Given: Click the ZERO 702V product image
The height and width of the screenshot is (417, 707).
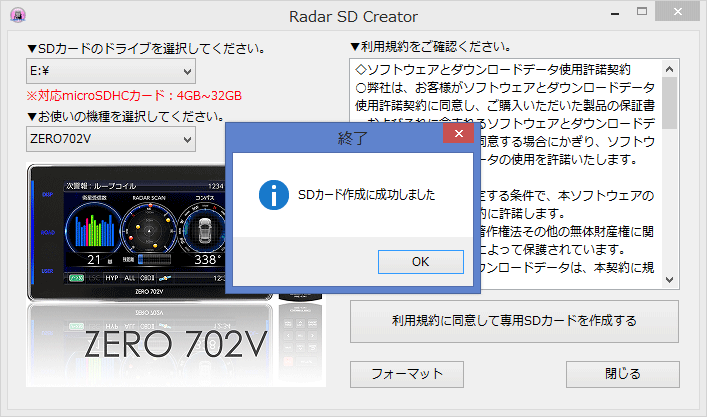Looking at the screenshot, I should coord(176,275).
